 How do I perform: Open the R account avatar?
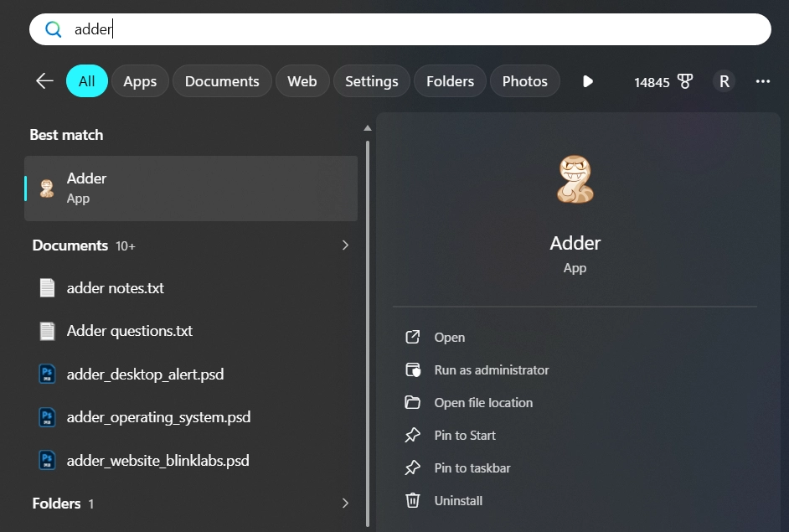725,81
